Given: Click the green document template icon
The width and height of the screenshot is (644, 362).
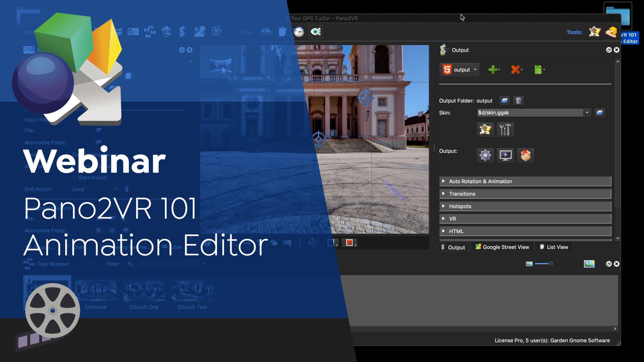Looking at the screenshot, I should (x=539, y=70).
